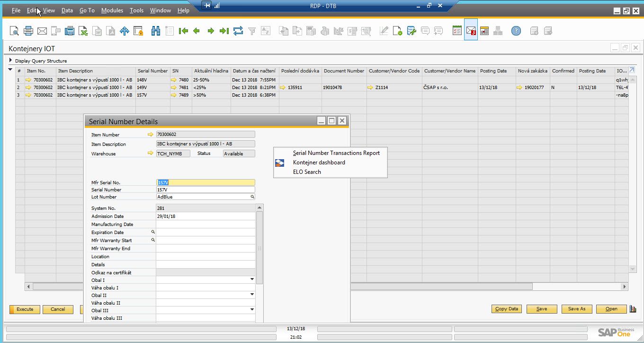This screenshot has width=644, height=343.
Task: Open Lot Number AdBlue selection list
Action: (252, 197)
